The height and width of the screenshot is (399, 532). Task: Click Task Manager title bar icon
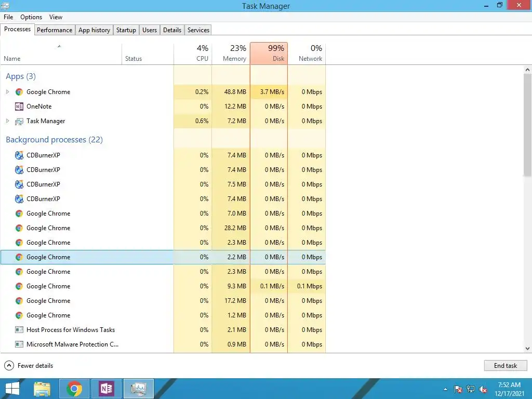pos(5,5)
